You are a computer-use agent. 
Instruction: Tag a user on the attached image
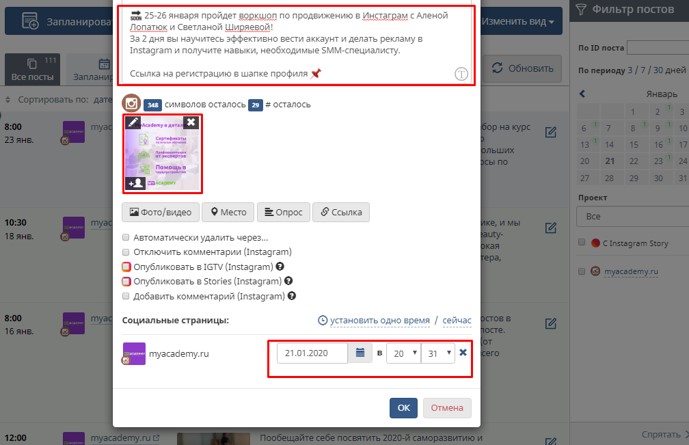click(x=135, y=183)
